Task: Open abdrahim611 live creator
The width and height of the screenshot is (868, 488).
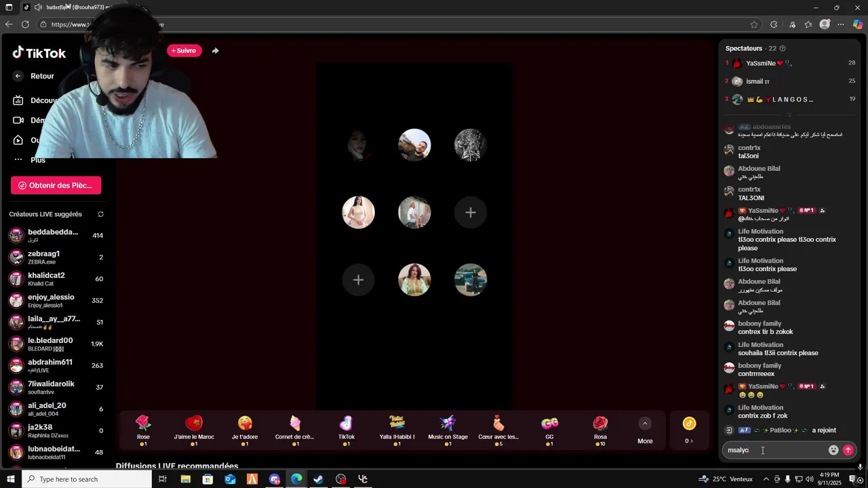Action: click(x=56, y=365)
